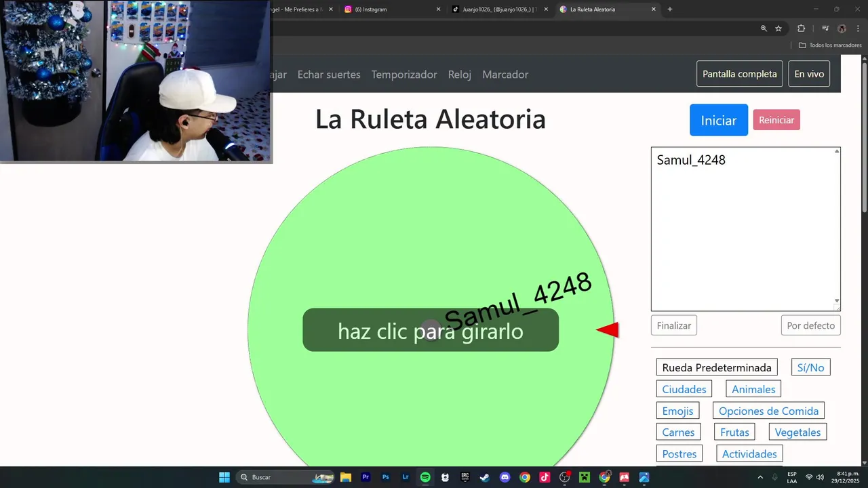Open the browser extensions puzzle icon
This screenshot has width=868, height=488.
click(802, 28)
